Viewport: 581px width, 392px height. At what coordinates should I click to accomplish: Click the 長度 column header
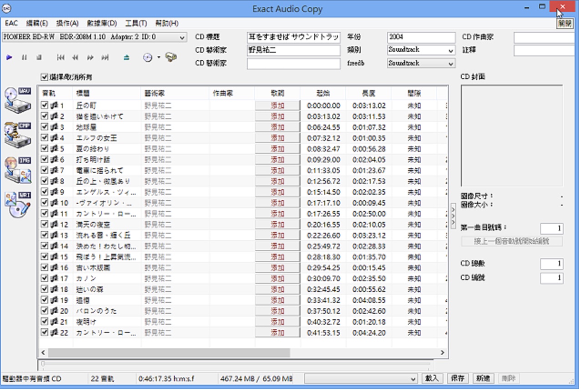tap(368, 93)
